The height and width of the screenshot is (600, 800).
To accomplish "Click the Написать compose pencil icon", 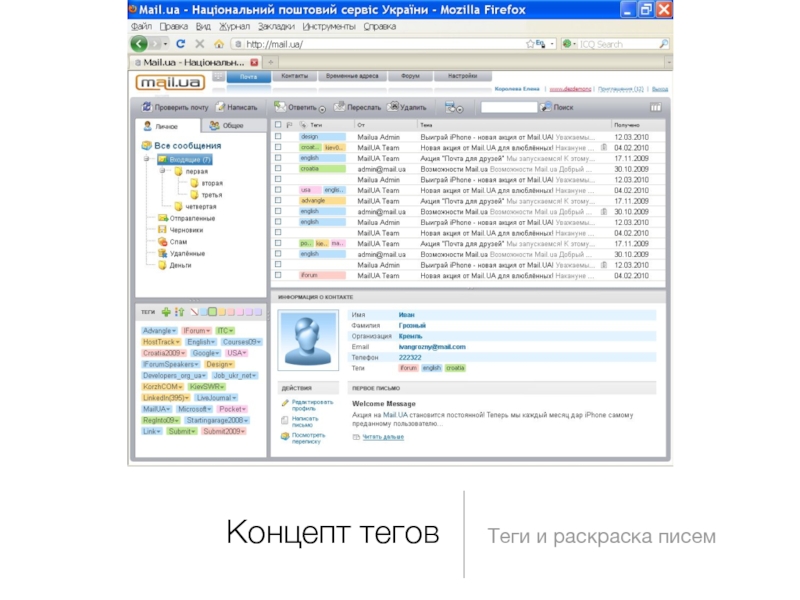I will [x=220, y=107].
